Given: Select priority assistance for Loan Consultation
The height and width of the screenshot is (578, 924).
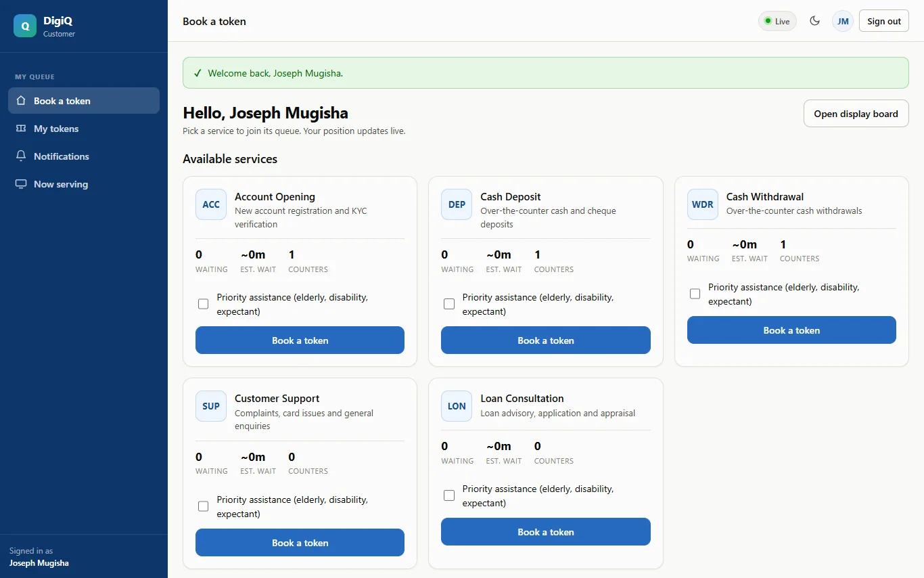Looking at the screenshot, I should tap(449, 495).
